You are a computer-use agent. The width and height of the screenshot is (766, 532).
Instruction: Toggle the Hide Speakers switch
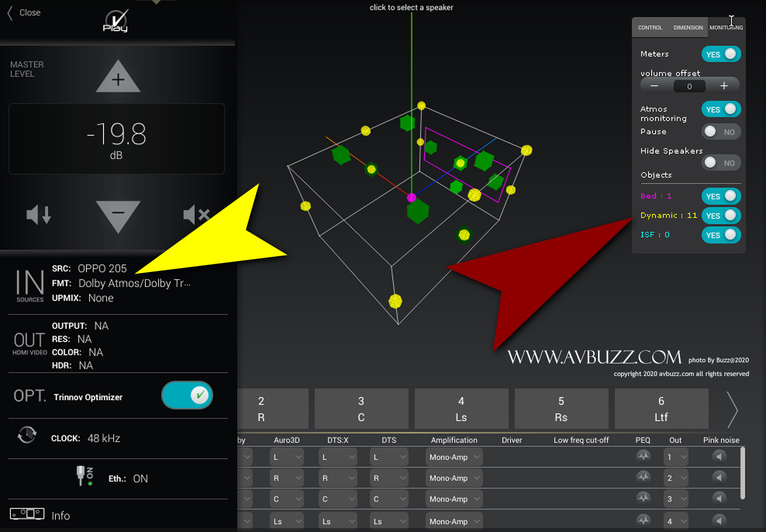pyautogui.click(x=721, y=163)
